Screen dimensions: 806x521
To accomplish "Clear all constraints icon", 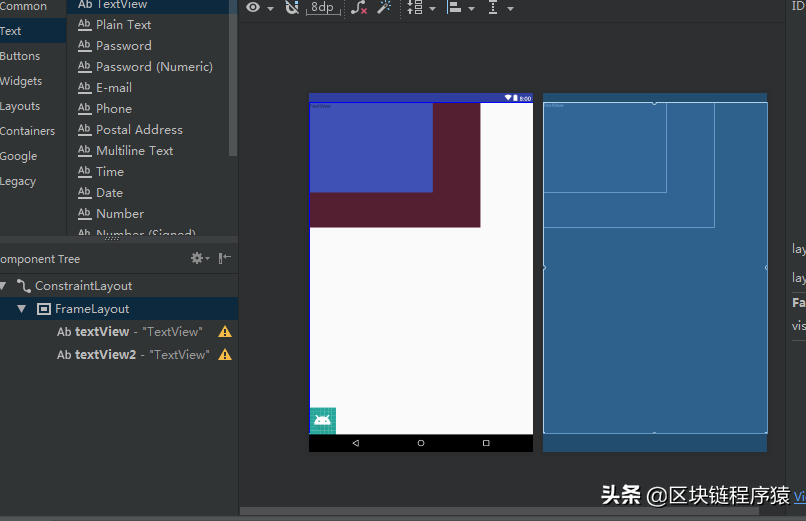I will 359,7.
